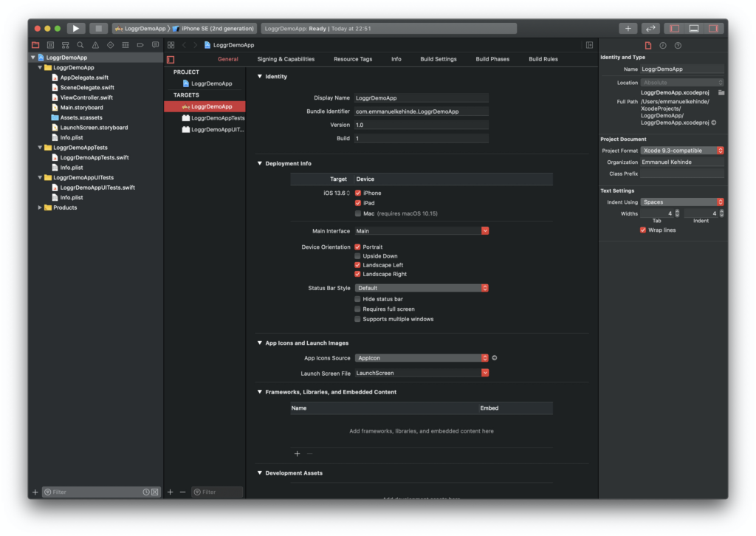Enable the Mac device checkbox
The width and height of the screenshot is (756, 536).
click(x=358, y=213)
